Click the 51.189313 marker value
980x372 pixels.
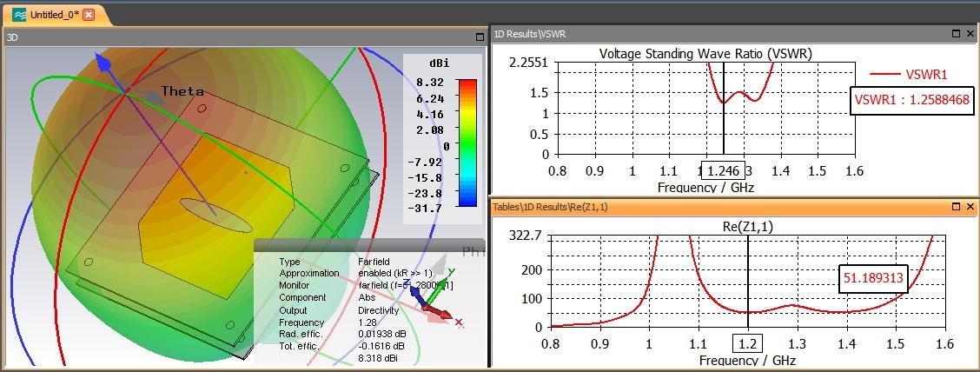873,278
